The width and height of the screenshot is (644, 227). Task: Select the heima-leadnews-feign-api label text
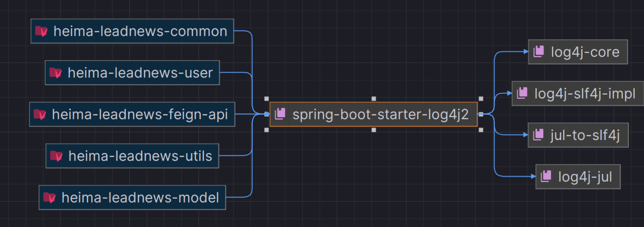[x=140, y=115]
